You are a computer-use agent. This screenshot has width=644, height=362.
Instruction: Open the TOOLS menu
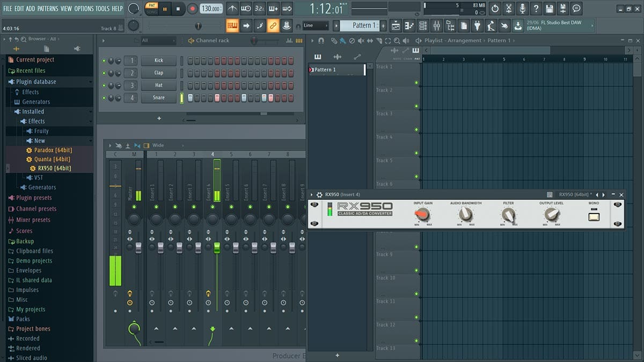tap(102, 9)
